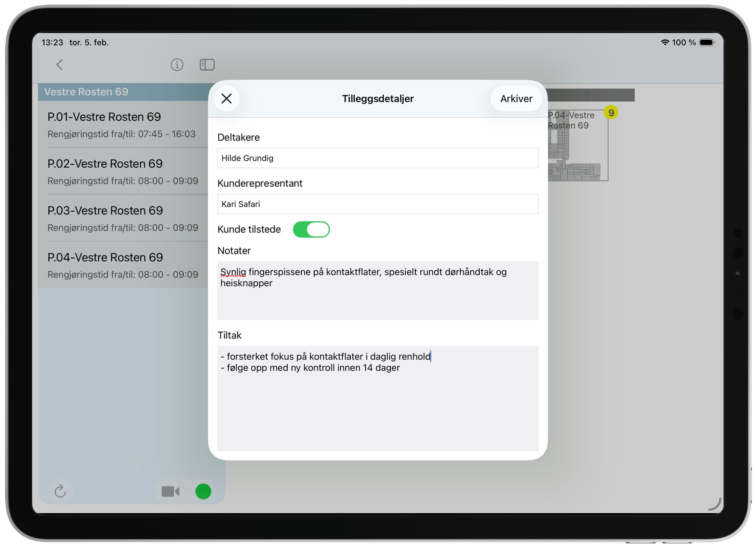Tap the Wi-Fi icon in the status bar
The image size is (756, 547).
pos(665,43)
